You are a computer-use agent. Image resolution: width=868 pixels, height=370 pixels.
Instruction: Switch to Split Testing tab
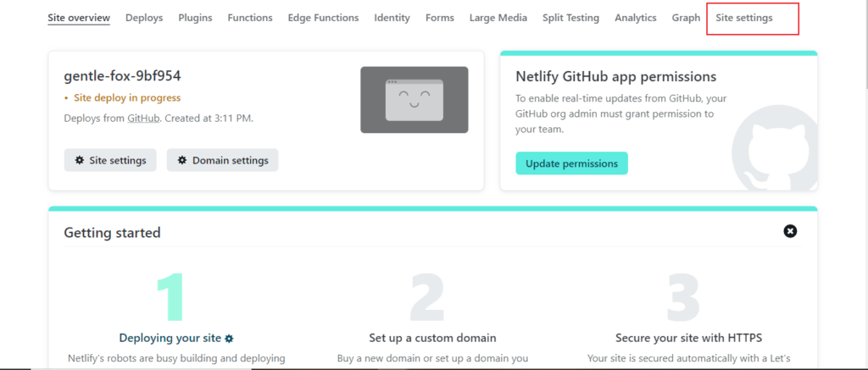click(x=570, y=18)
